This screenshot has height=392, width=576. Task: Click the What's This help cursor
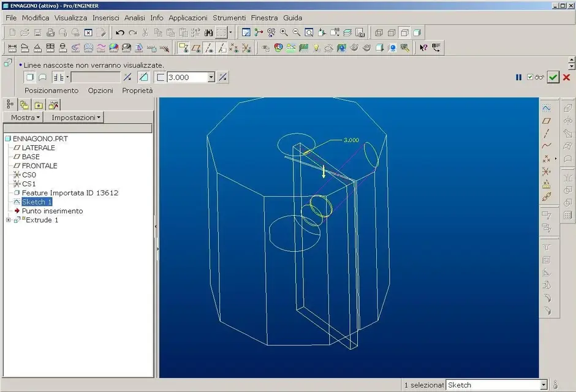point(423,48)
